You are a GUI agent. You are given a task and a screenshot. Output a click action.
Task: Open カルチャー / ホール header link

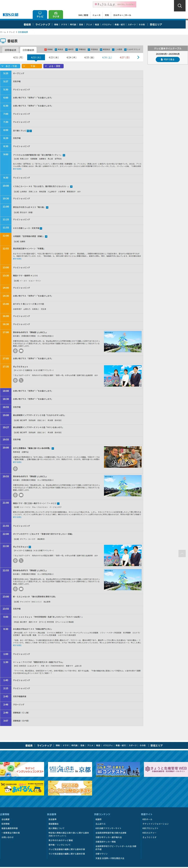click(x=122, y=15)
